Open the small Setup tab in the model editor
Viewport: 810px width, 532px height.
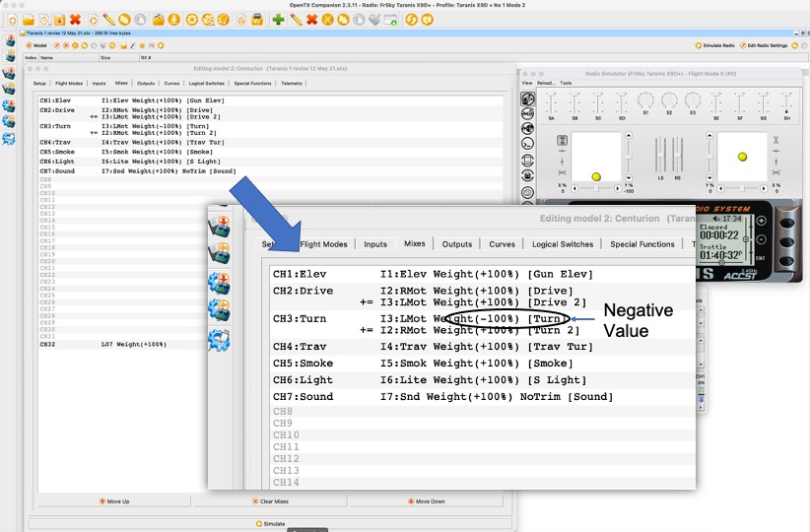pos(39,83)
